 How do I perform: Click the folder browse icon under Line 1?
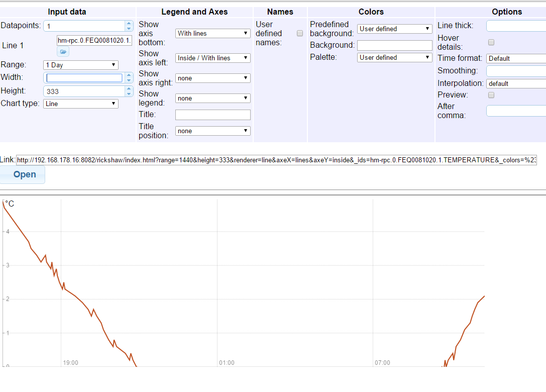63,52
